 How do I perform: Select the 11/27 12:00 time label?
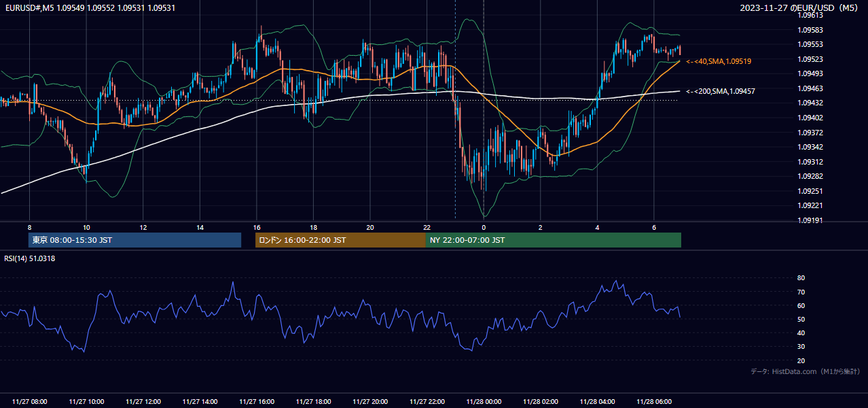point(143,402)
